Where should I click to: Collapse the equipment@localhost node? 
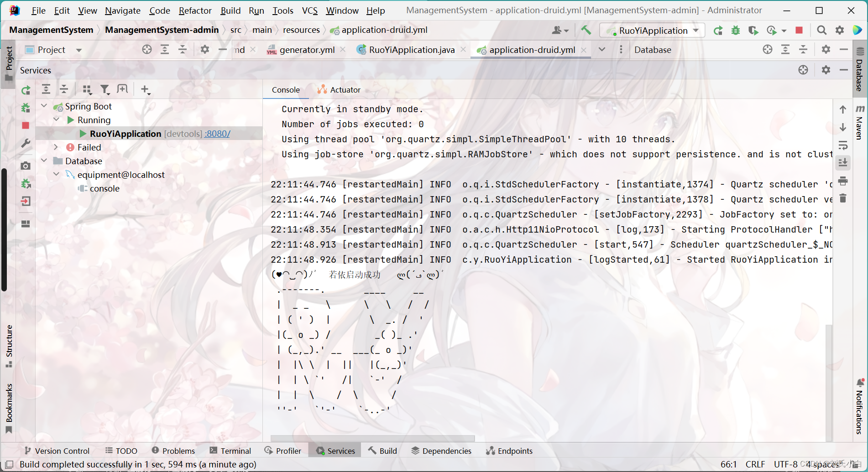pyautogui.click(x=57, y=174)
